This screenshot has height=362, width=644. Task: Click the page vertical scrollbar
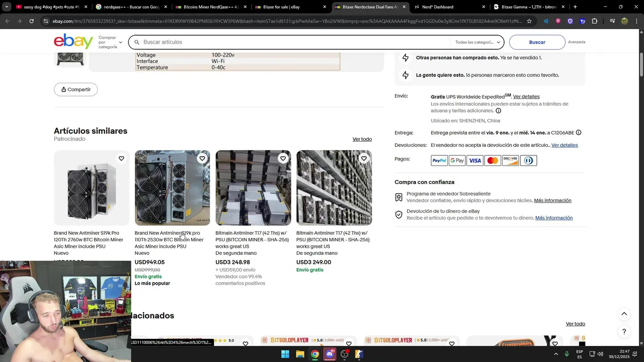[641, 65]
